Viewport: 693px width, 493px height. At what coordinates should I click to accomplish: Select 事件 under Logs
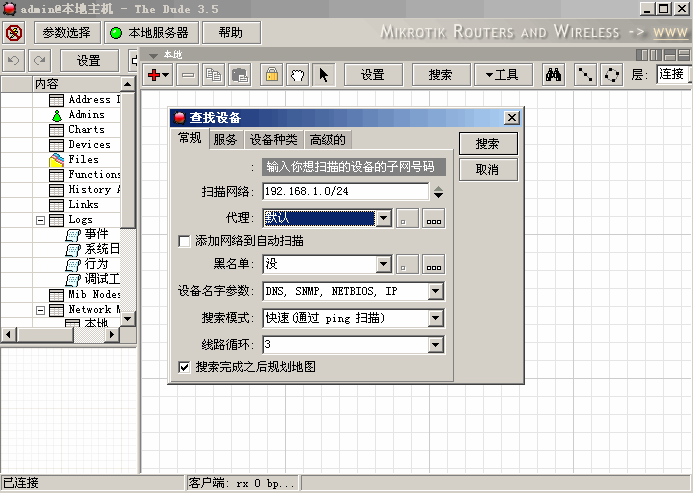point(96,234)
